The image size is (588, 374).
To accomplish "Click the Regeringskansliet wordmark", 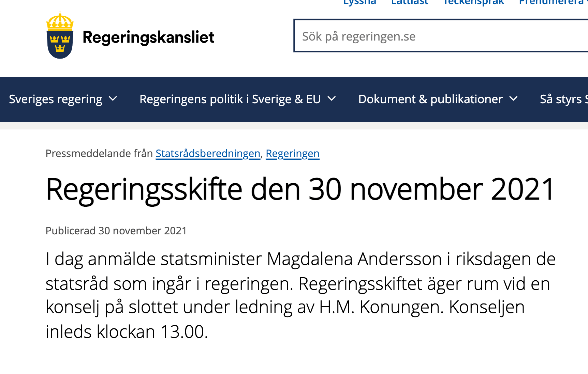I will pos(148,37).
